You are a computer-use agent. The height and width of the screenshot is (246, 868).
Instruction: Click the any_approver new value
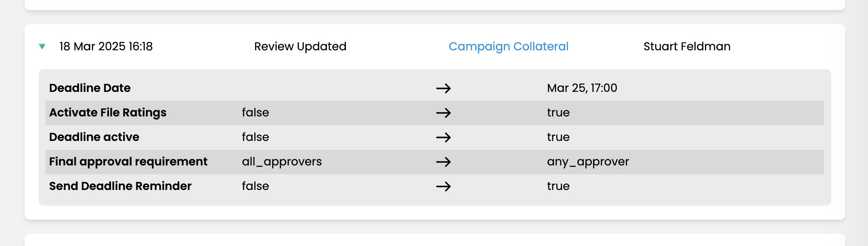[x=587, y=162]
